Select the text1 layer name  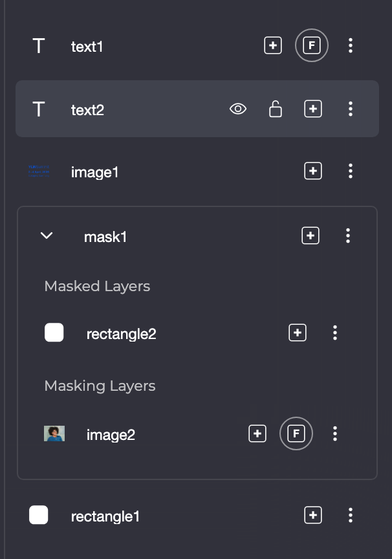click(87, 47)
